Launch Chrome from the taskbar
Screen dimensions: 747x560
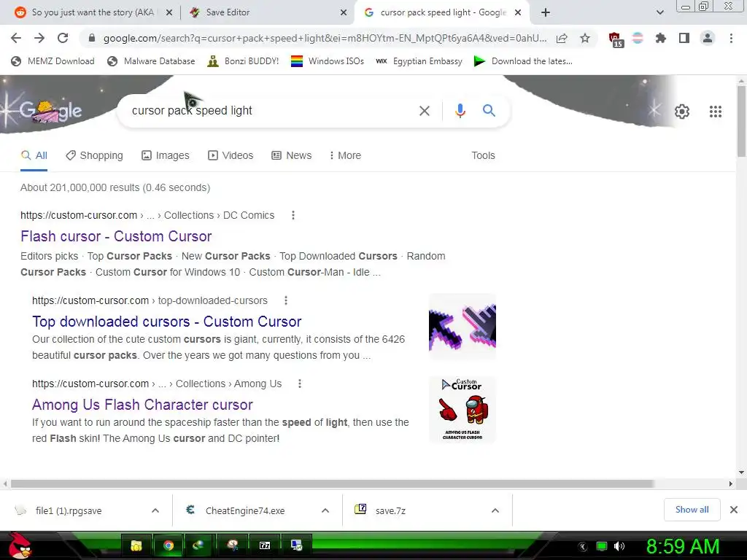[x=169, y=545]
